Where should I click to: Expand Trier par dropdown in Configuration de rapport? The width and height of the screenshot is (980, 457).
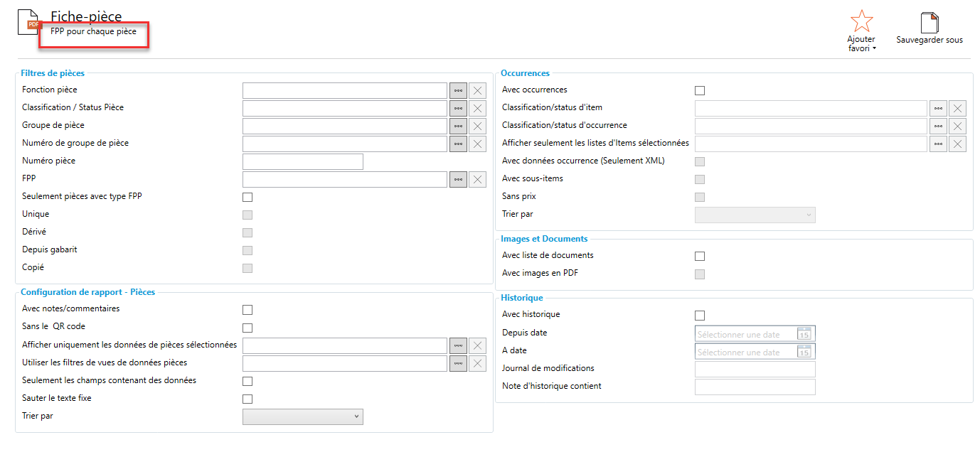(x=303, y=416)
